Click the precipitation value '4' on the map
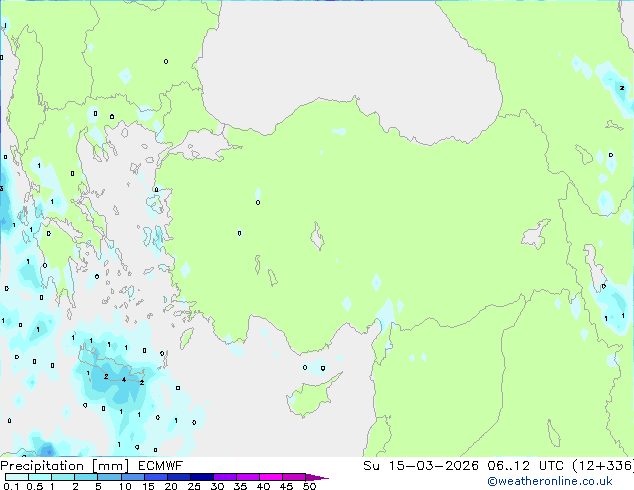The image size is (634, 490). 124,380
